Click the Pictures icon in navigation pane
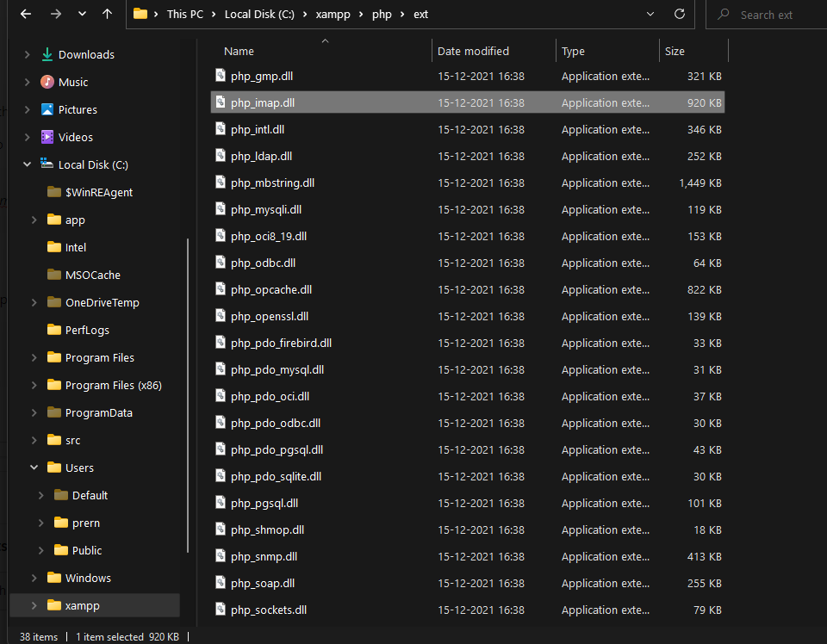The height and width of the screenshot is (644, 827). tap(47, 109)
